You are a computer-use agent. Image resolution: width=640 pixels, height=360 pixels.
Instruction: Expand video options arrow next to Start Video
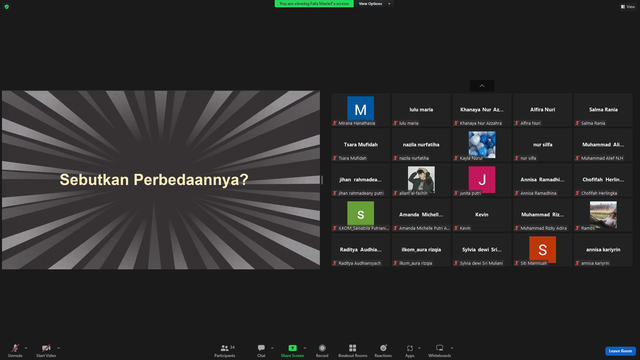[58, 348]
